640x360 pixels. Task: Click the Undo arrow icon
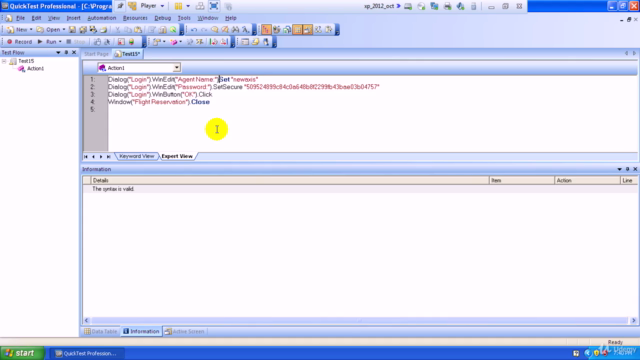point(194,29)
